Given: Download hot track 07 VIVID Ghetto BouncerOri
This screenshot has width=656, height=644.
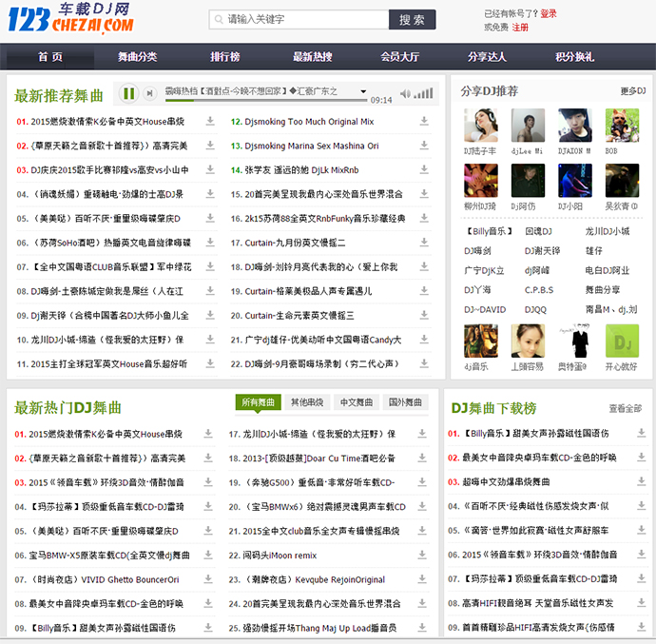Looking at the screenshot, I should 208,579.
